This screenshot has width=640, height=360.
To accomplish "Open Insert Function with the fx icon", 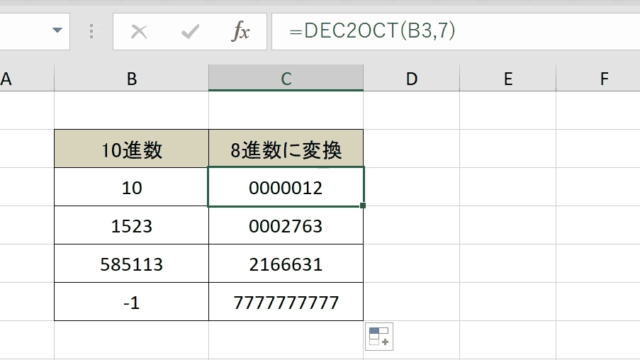I will [x=241, y=31].
